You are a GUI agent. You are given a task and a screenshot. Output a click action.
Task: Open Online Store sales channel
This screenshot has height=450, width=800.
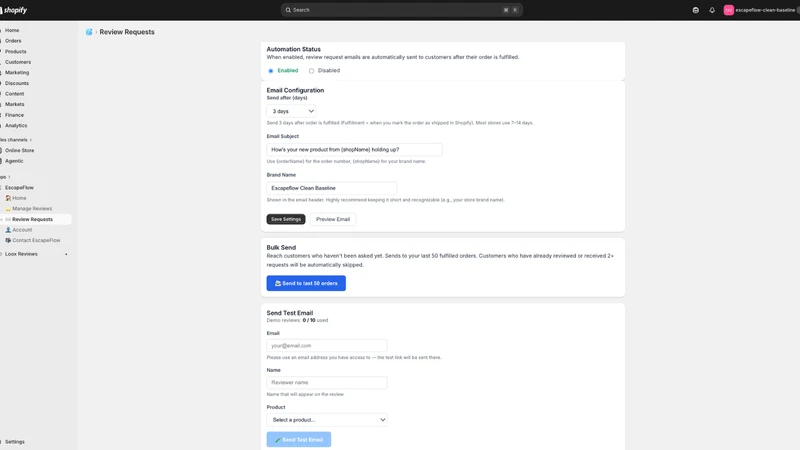click(x=19, y=151)
